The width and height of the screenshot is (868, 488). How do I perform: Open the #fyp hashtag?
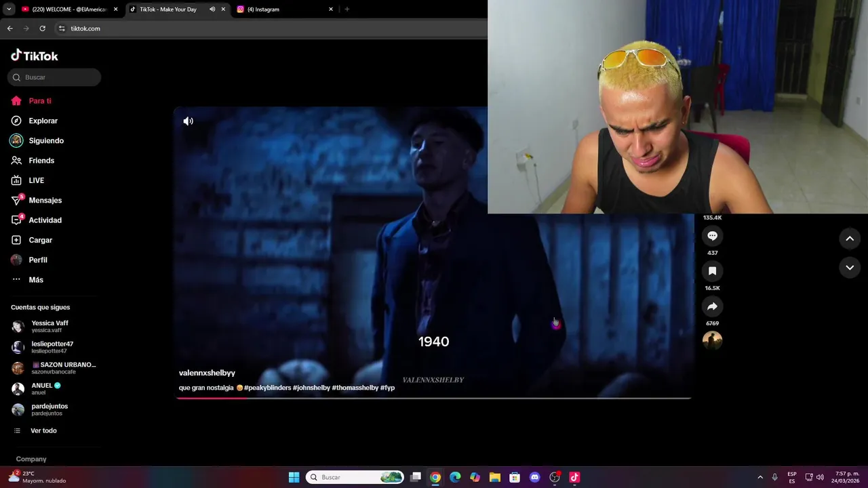(387, 388)
